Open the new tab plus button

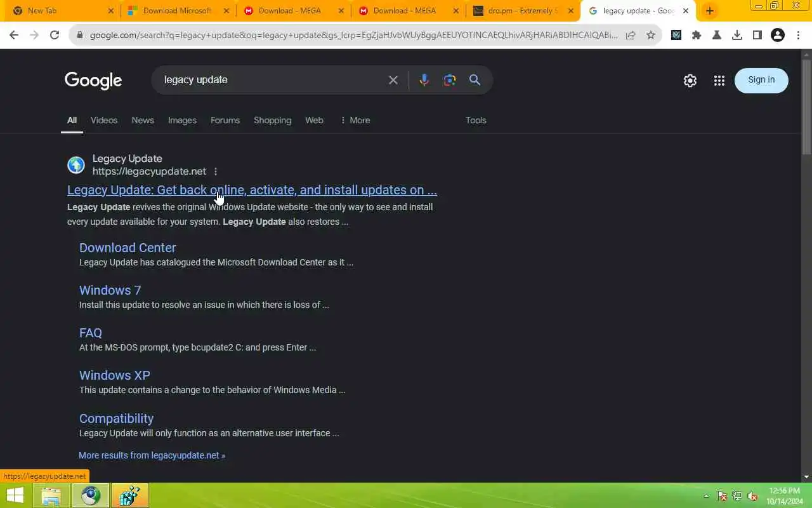[710, 11]
